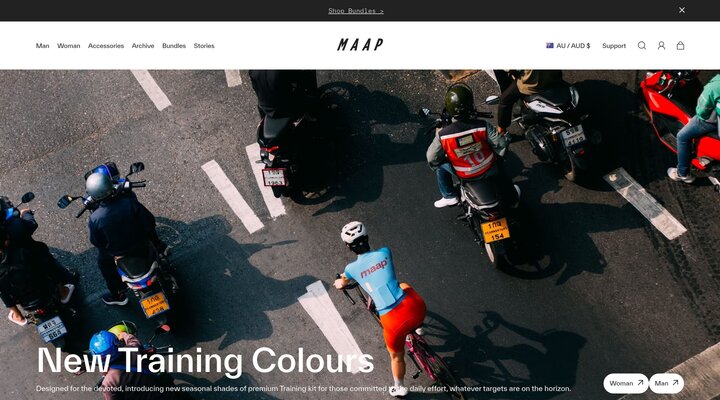This screenshot has width=720, height=400.
Task: Click the Australian flag icon
Action: (x=550, y=45)
